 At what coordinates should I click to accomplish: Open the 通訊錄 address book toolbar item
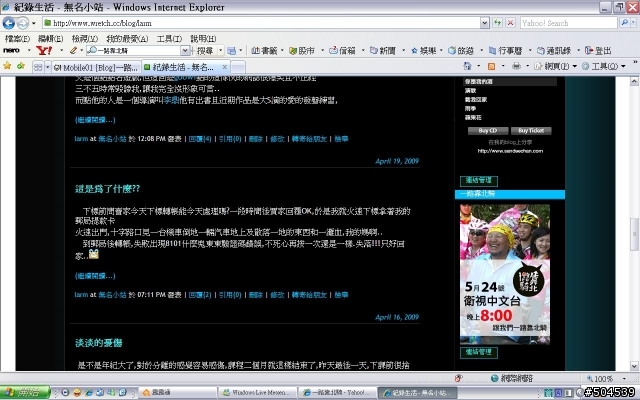[553, 51]
